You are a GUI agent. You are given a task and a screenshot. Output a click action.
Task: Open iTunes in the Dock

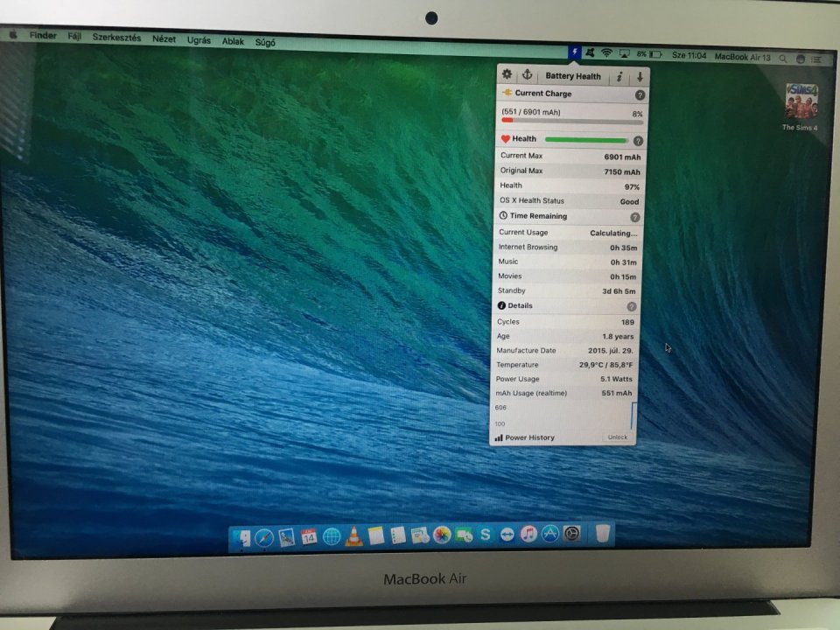tap(528, 534)
